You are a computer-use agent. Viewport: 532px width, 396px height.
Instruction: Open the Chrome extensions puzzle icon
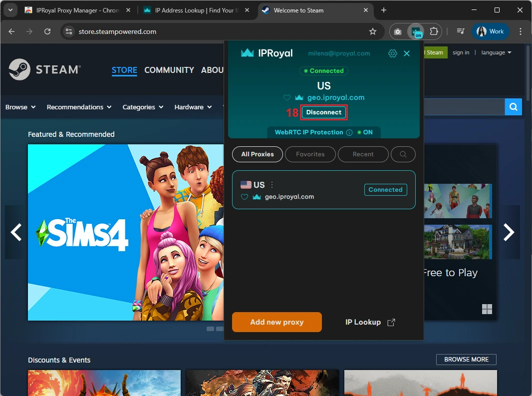(434, 31)
